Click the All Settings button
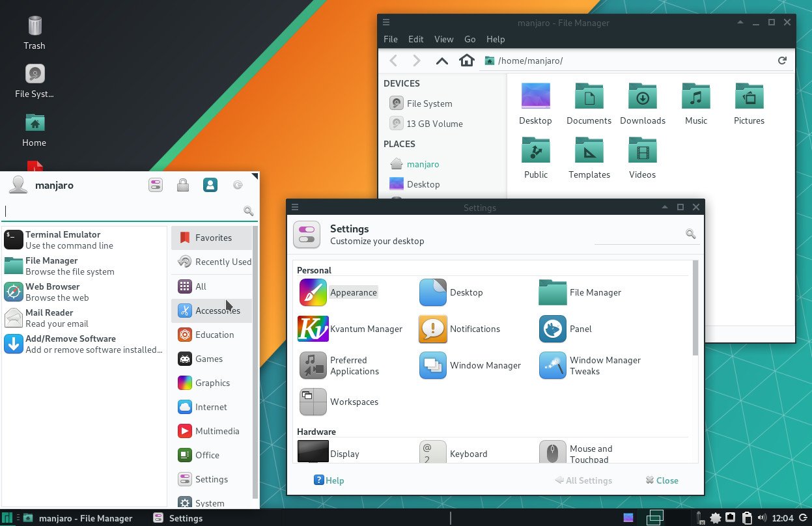812x526 pixels. [x=584, y=480]
